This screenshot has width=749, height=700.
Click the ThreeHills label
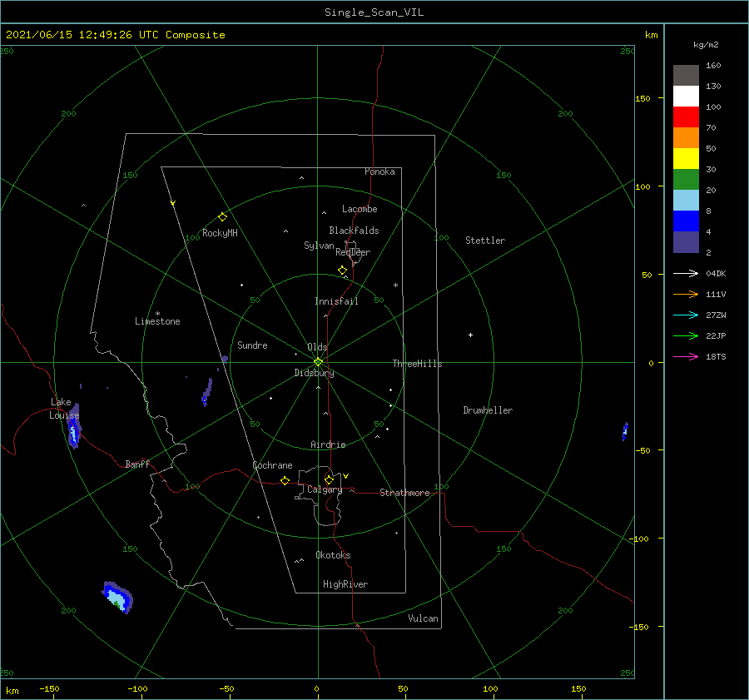(417, 364)
